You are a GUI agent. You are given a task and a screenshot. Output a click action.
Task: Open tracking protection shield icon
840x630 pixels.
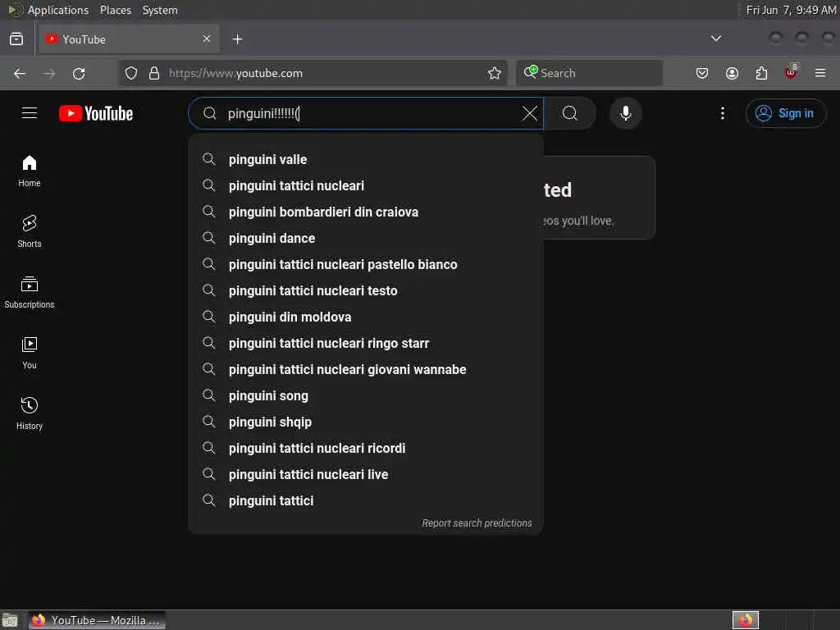point(131,73)
